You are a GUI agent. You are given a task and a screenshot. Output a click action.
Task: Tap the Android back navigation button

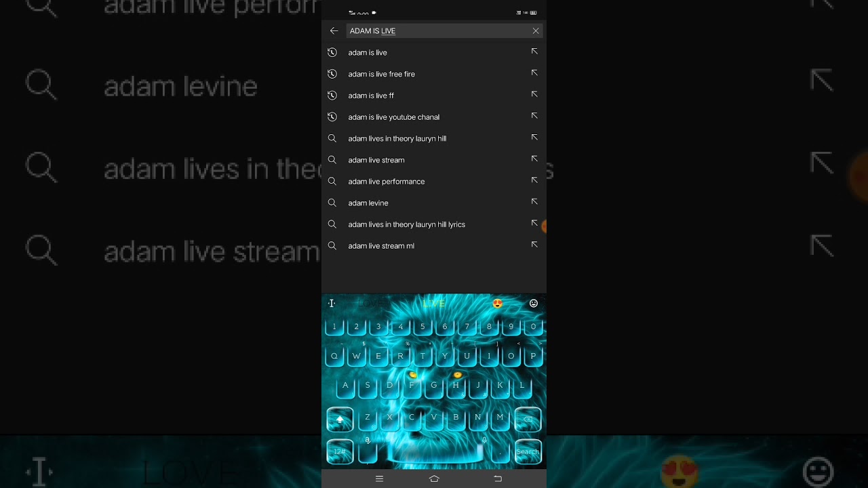coord(498,479)
